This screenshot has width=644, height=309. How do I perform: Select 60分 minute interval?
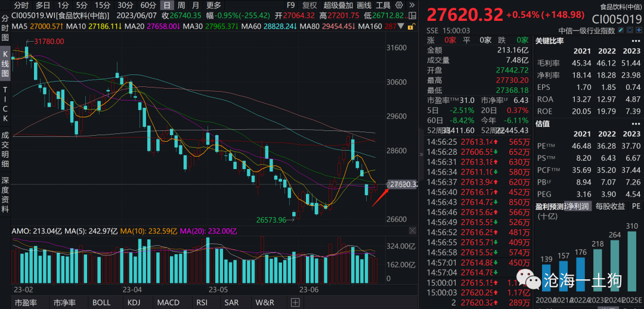pyautogui.click(x=148, y=5)
